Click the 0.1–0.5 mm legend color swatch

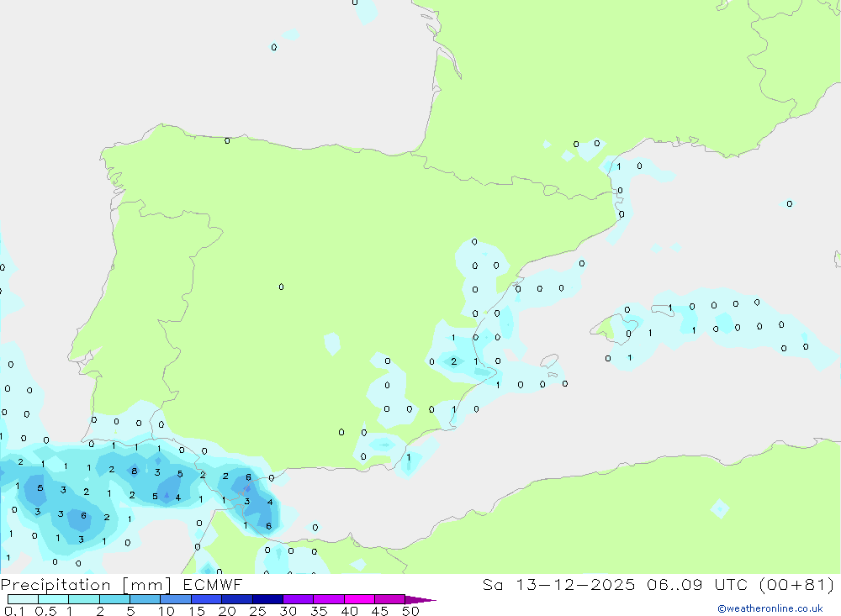click(23, 599)
